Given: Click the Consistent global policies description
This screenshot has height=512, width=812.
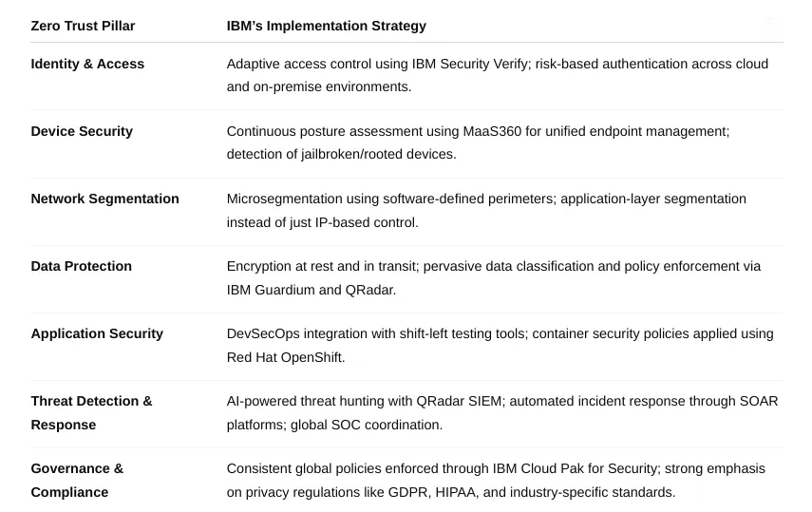Looking at the screenshot, I should coord(496,480).
